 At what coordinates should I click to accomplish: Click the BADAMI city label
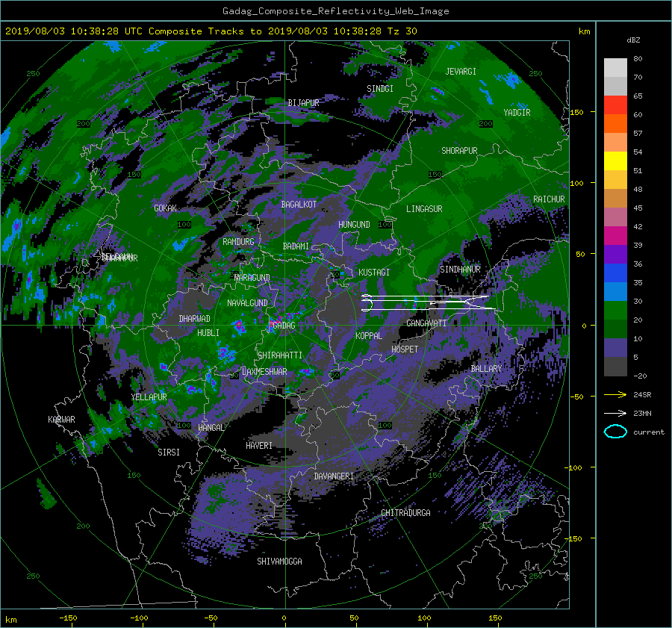tap(296, 246)
